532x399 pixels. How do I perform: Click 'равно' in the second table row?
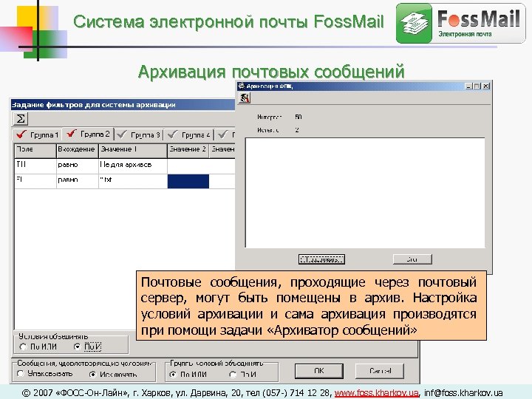(77, 180)
